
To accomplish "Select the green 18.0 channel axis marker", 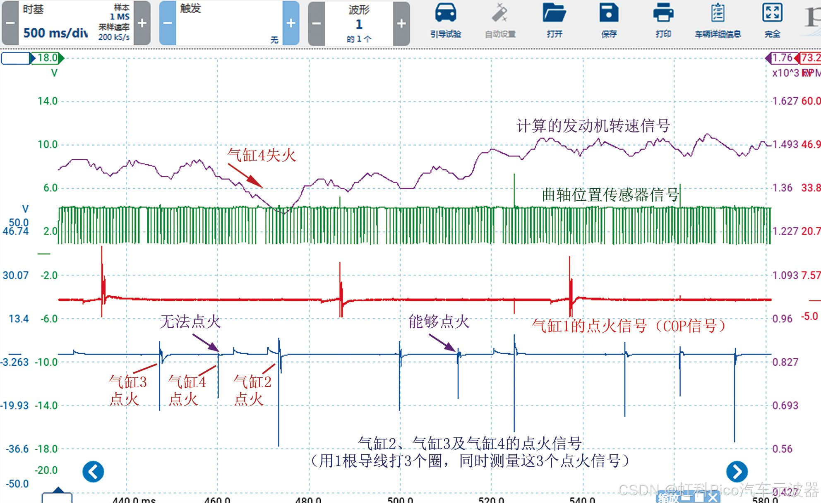I will coord(48,58).
